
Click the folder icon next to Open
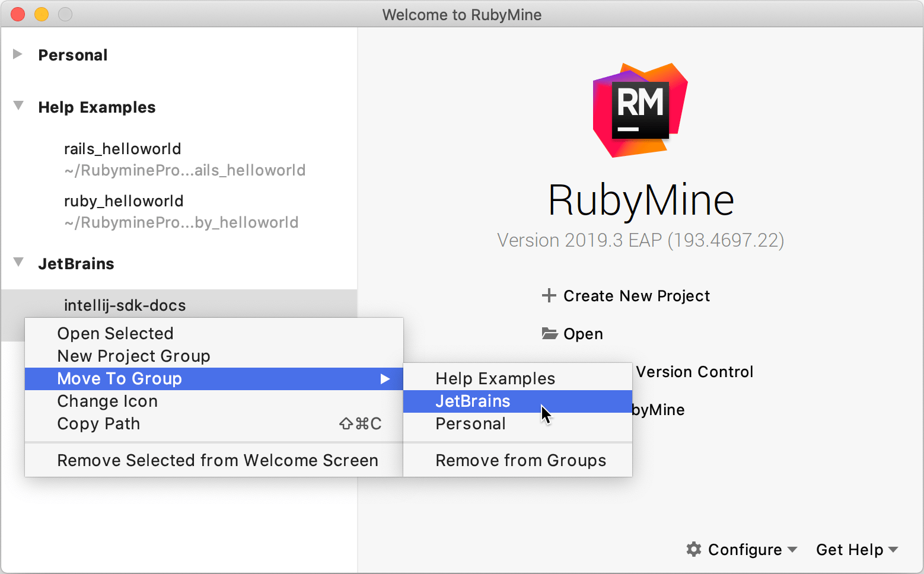pos(549,333)
